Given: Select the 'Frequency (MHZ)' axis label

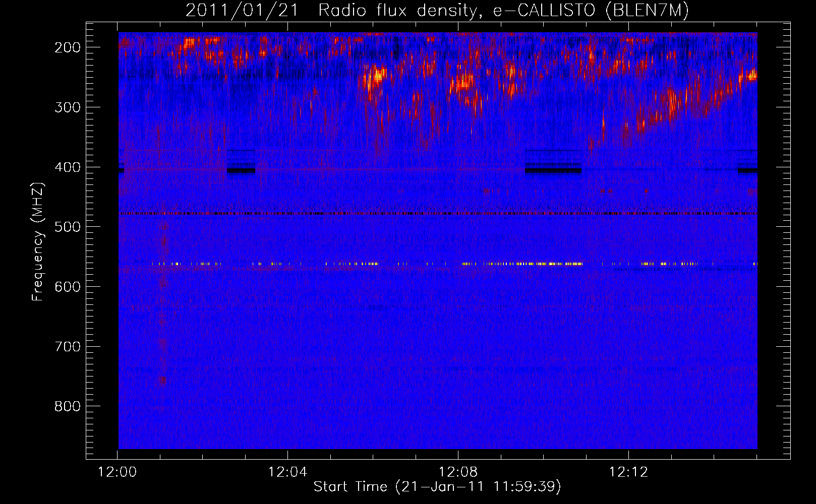Looking at the screenshot, I should pos(37,241).
